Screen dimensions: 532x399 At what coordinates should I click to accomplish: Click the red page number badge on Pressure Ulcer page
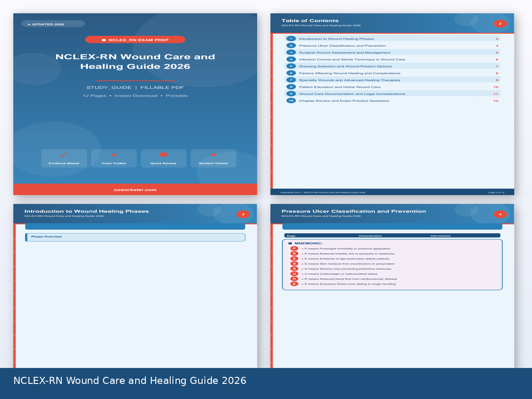(x=500, y=214)
